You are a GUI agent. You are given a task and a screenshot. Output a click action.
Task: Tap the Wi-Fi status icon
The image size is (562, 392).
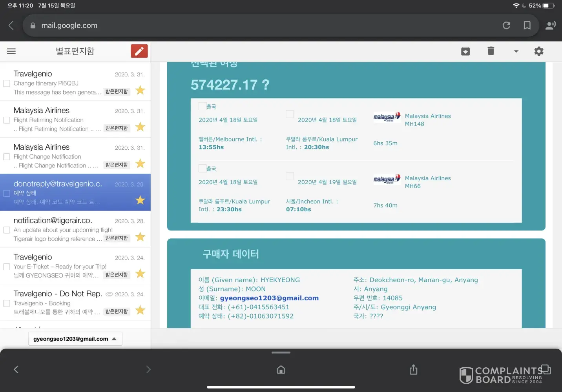click(x=516, y=5)
